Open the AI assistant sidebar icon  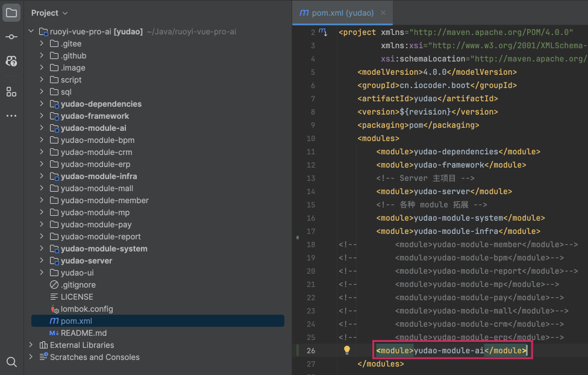coord(11,61)
